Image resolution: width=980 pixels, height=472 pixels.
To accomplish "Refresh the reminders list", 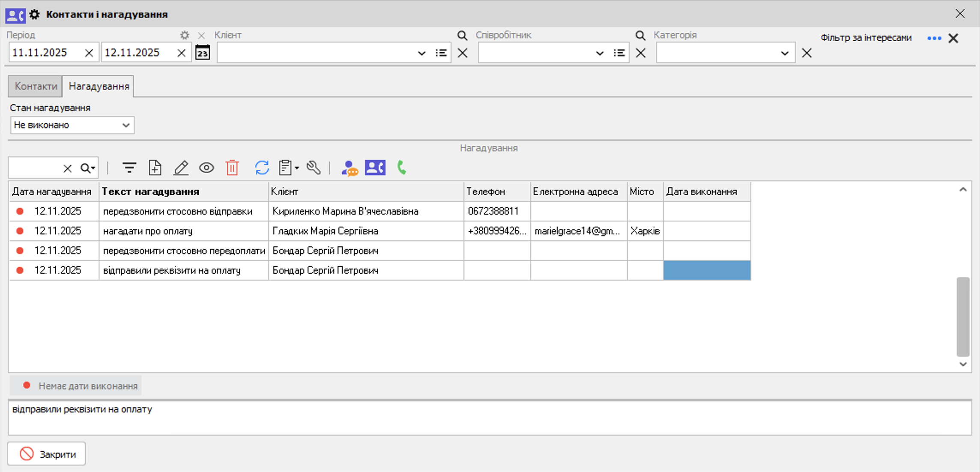I will coord(262,168).
